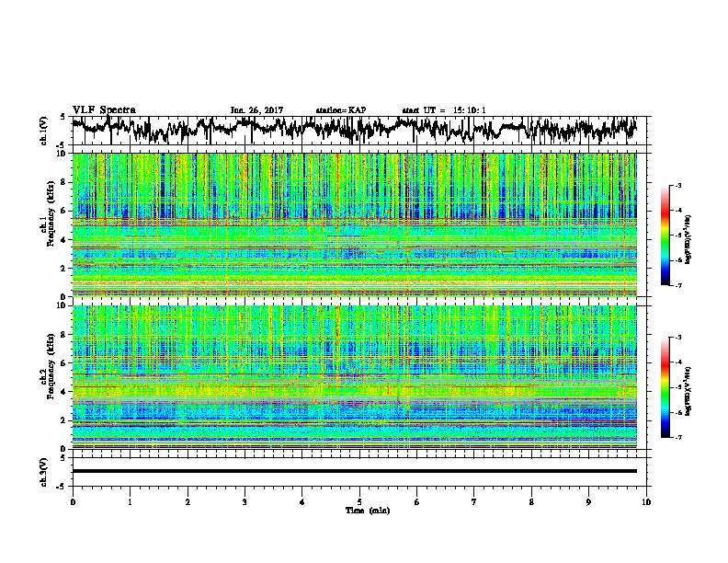Image resolution: width=728 pixels, height=563 pixels.
Task: Click the ch.1 spectrogram color scale bar
Action: point(665,236)
